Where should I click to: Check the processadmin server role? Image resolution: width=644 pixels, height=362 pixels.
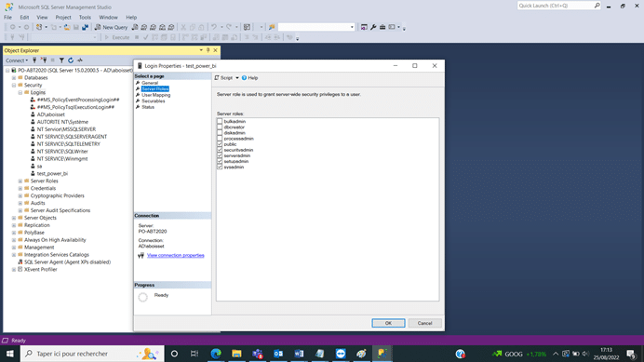click(x=220, y=139)
